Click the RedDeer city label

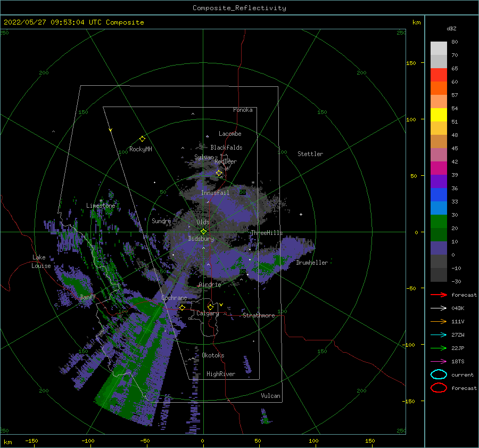[x=226, y=161]
